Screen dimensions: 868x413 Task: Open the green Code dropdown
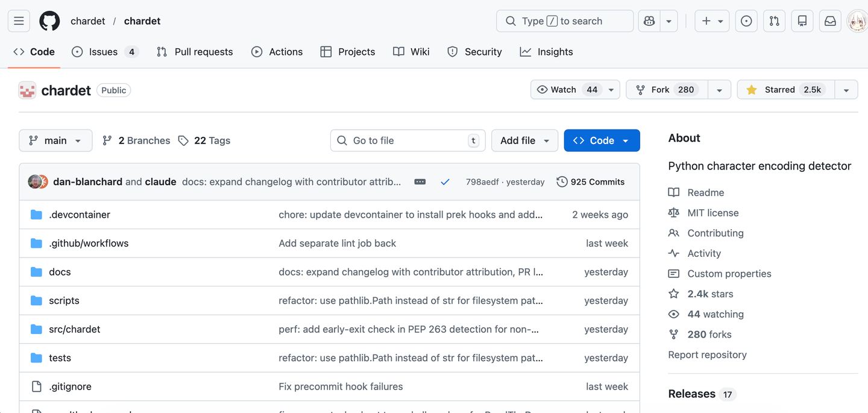[x=602, y=140]
